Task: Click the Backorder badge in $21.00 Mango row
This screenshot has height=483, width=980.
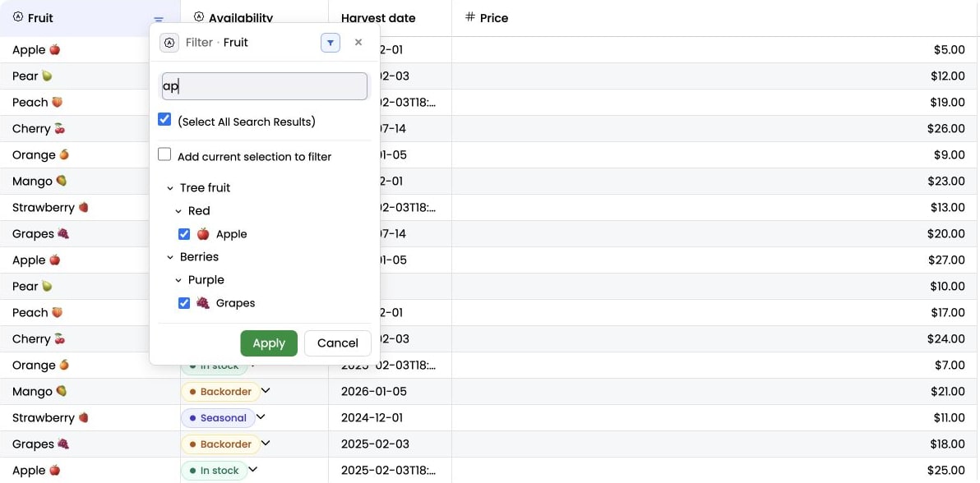Action: pos(220,391)
